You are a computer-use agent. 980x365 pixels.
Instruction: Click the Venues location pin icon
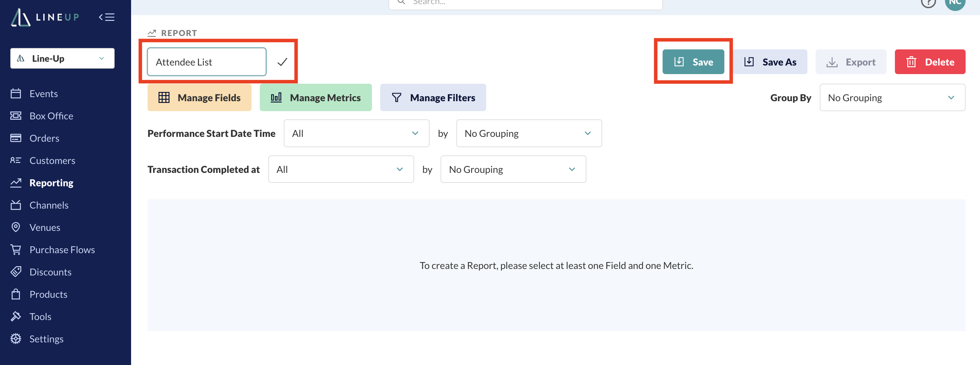15,227
